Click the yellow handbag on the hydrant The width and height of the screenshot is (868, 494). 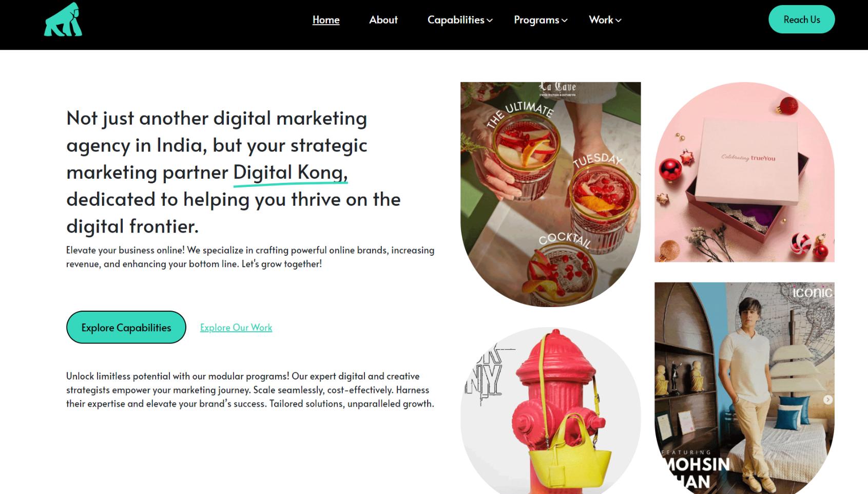pos(570,452)
